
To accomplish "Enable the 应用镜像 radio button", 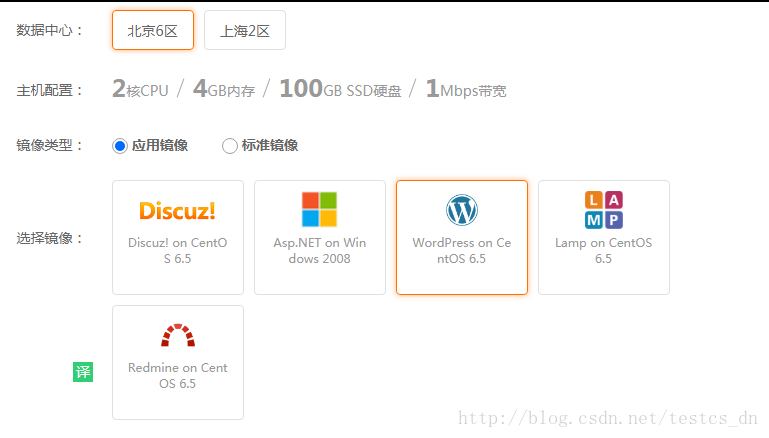I will point(121,146).
